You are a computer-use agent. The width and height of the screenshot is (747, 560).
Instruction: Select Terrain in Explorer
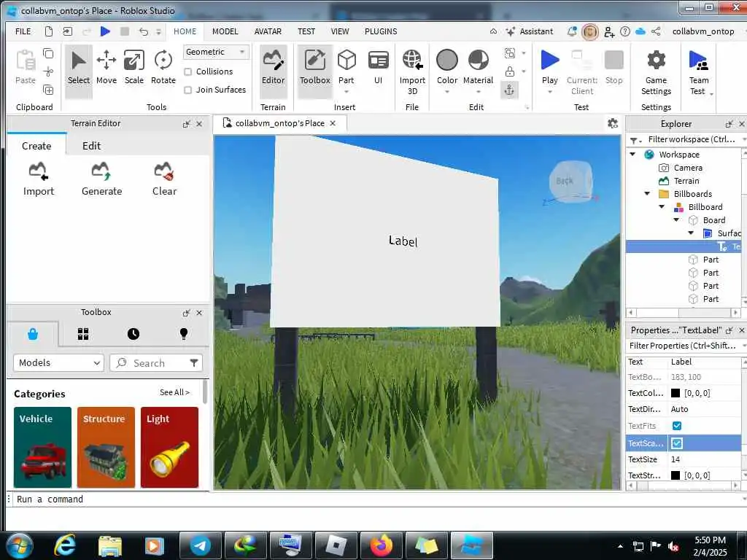[686, 181]
